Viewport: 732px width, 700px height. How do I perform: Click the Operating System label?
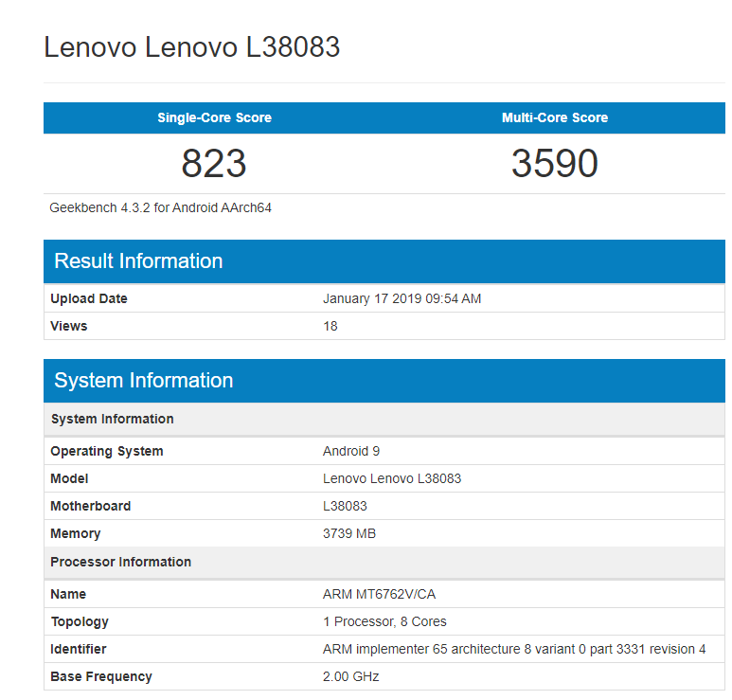107,451
